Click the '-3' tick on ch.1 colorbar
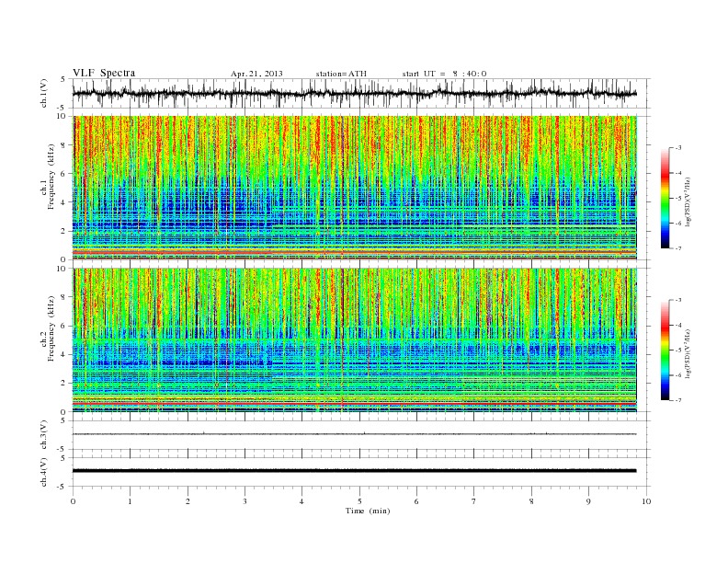This screenshot has height=563, width=728. (678, 148)
